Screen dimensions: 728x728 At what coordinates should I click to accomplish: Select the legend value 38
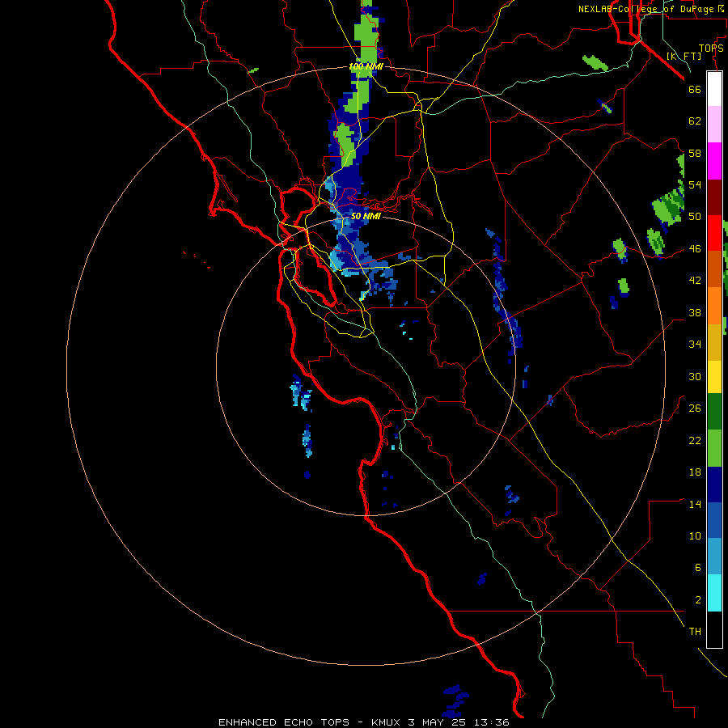(x=695, y=312)
